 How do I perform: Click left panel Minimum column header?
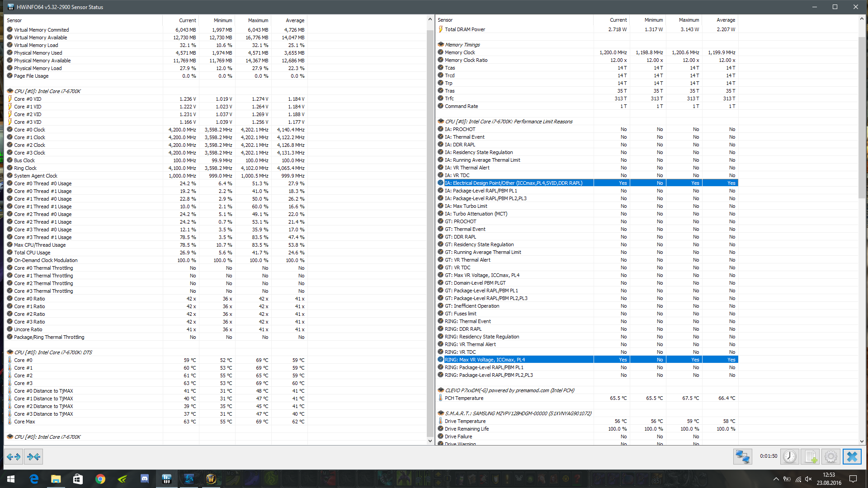tap(217, 20)
